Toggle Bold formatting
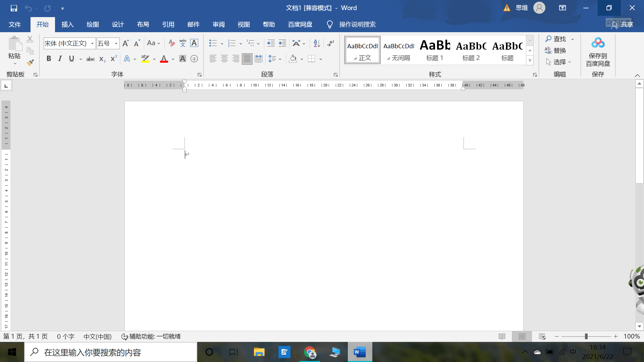The width and height of the screenshot is (644, 362). [x=49, y=59]
